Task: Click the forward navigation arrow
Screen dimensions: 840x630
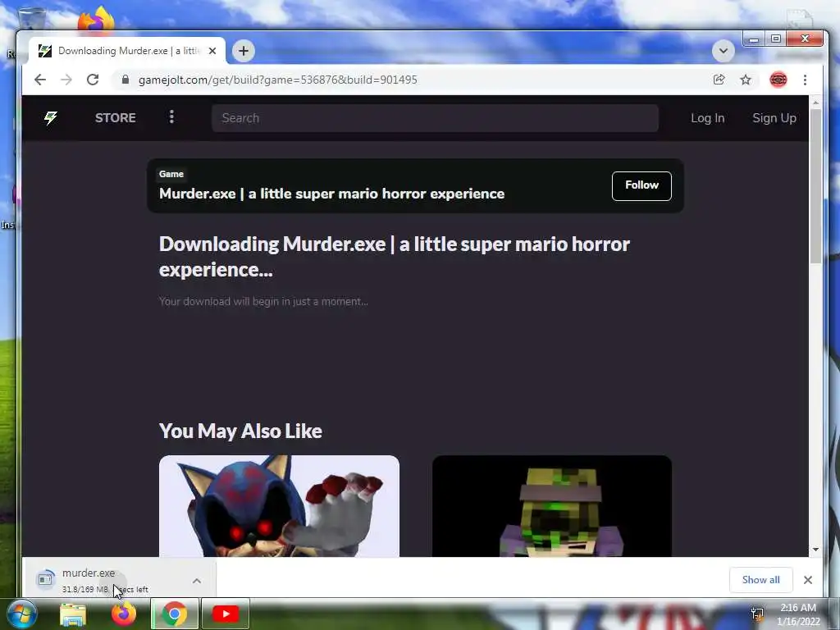Action: point(66,80)
